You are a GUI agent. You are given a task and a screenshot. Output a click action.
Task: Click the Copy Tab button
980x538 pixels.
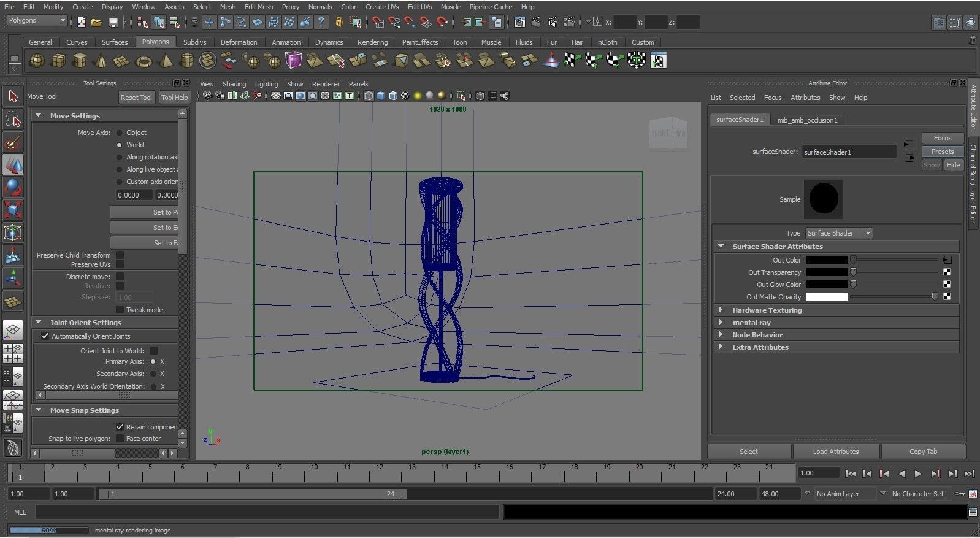(923, 452)
